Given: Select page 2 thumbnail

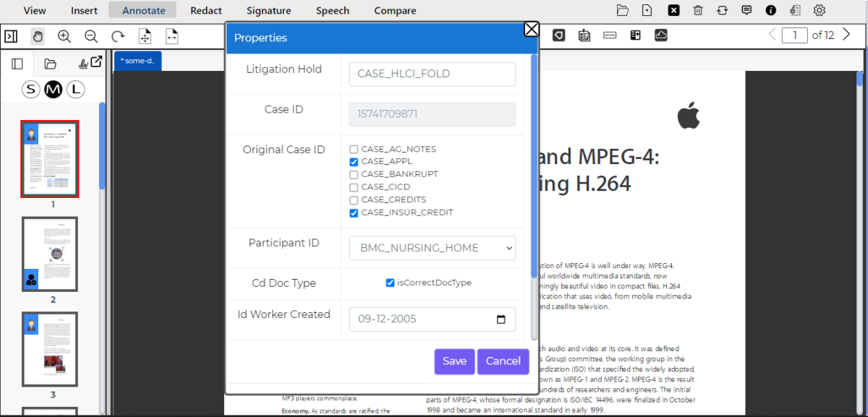Looking at the screenshot, I should 50,254.
